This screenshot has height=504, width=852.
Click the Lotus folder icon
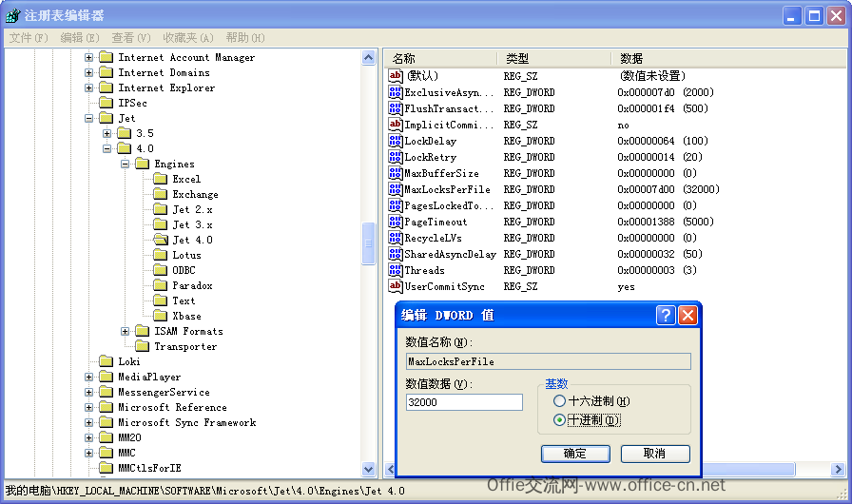[x=161, y=255]
